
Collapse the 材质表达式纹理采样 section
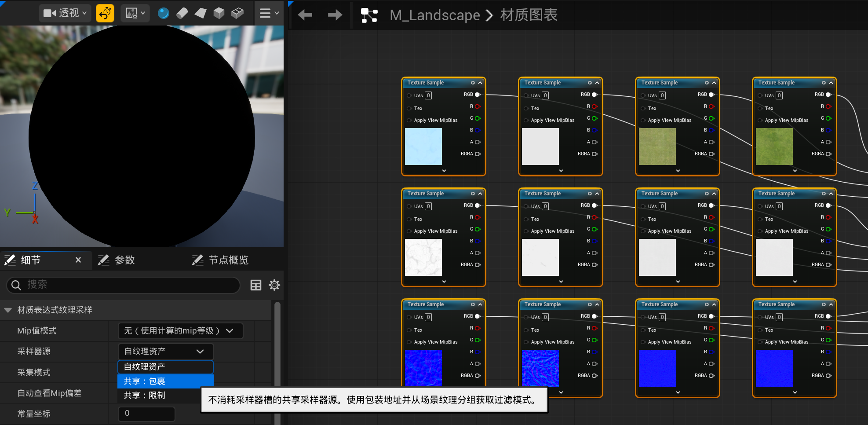[x=8, y=310]
